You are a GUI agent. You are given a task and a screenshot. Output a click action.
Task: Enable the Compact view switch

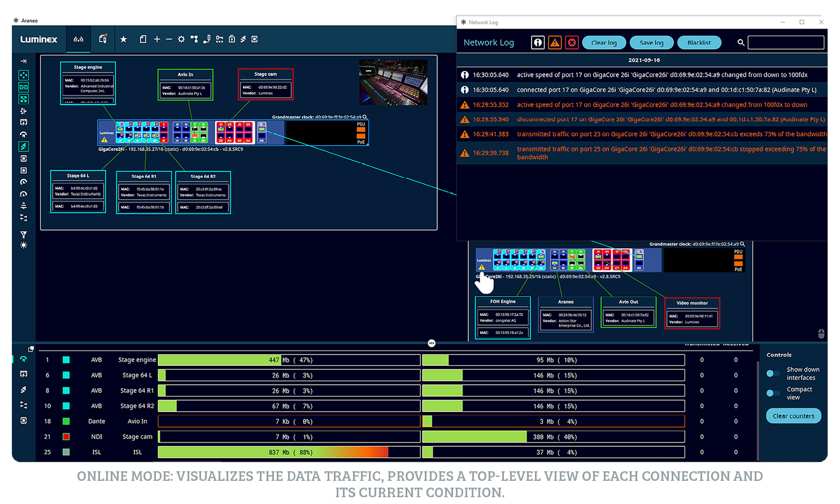(x=773, y=393)
